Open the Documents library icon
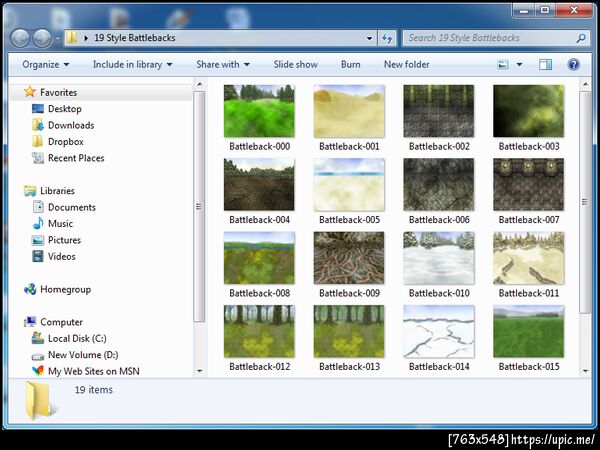This screenshot has height=450, width=600. [38, 207]
